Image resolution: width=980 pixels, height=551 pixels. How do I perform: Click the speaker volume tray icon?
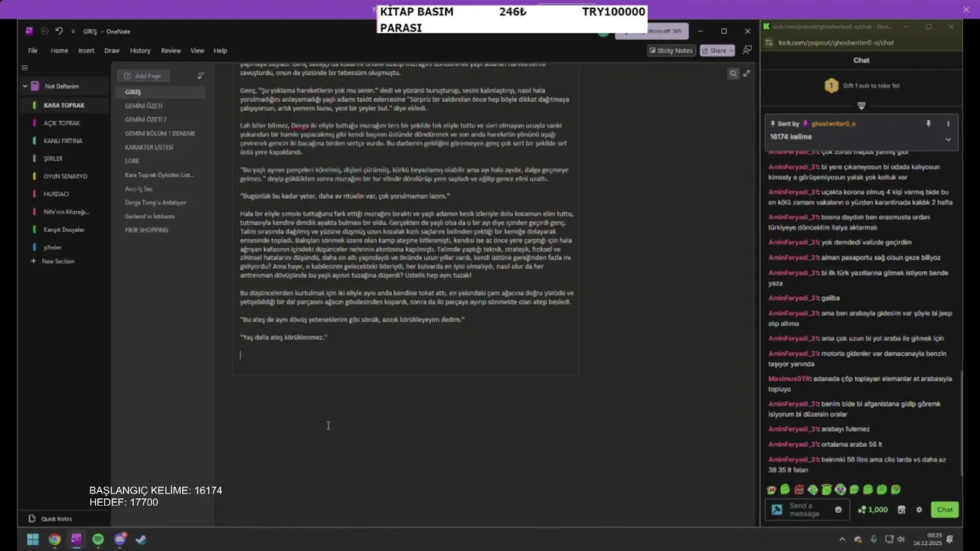[x=901, y=540]
